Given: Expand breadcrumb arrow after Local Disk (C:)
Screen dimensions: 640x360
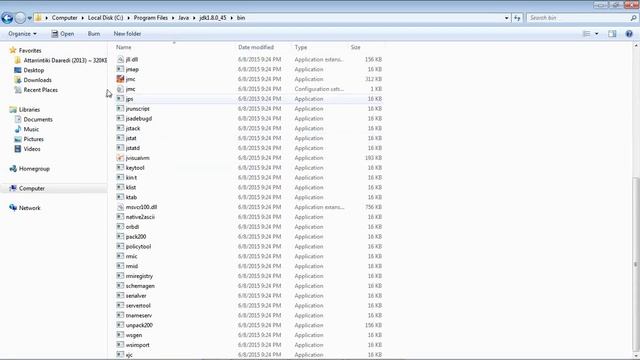Looking at the screenshot, I should coord(128,18).
